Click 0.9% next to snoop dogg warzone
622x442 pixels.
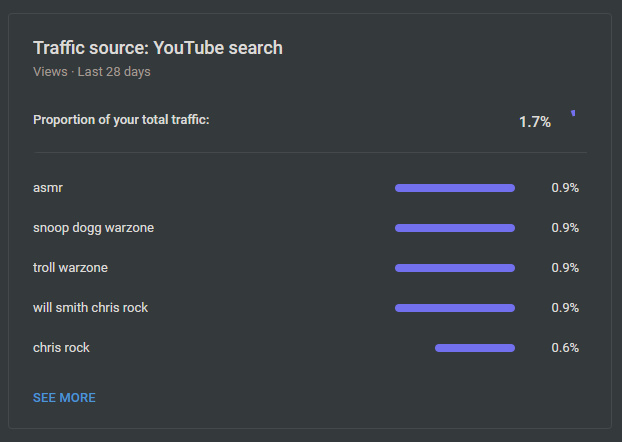pyautogui.click(x=565, y=228)
